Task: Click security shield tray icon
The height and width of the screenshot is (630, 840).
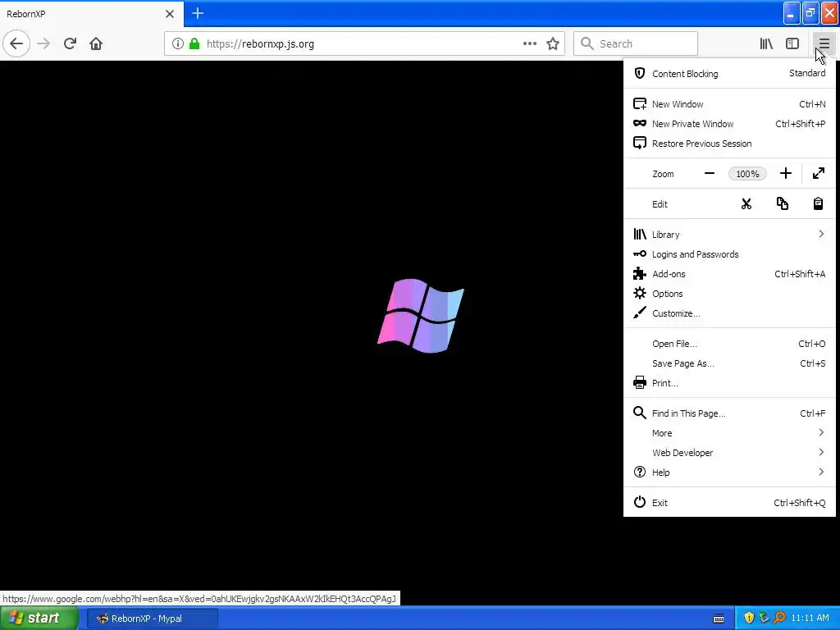Action: [x=749, y=619]
